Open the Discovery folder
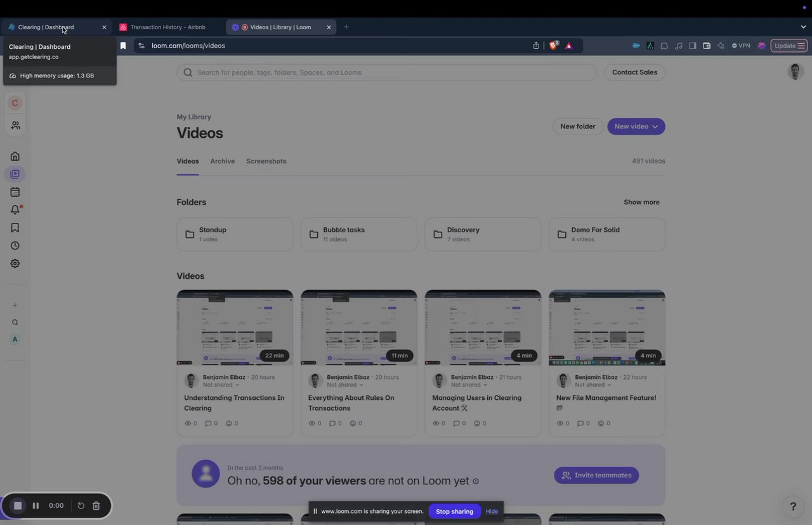The height and width of the screenshot is (525, 812). coord(483,234)
